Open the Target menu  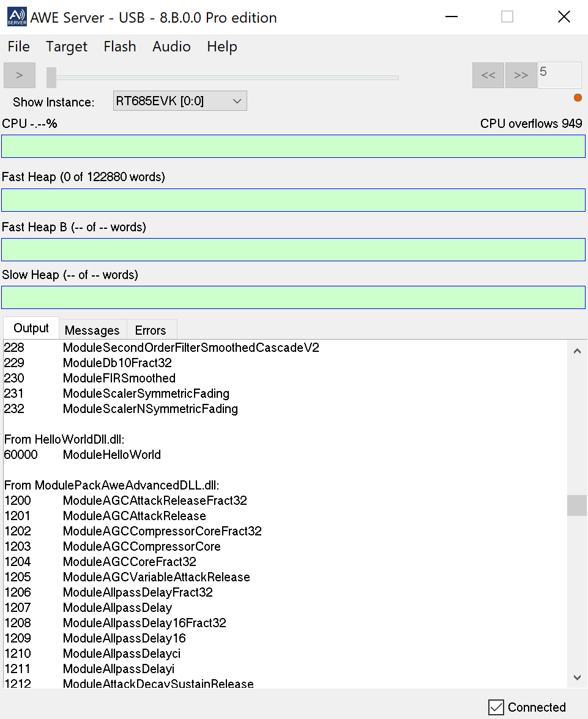point(67,47)
